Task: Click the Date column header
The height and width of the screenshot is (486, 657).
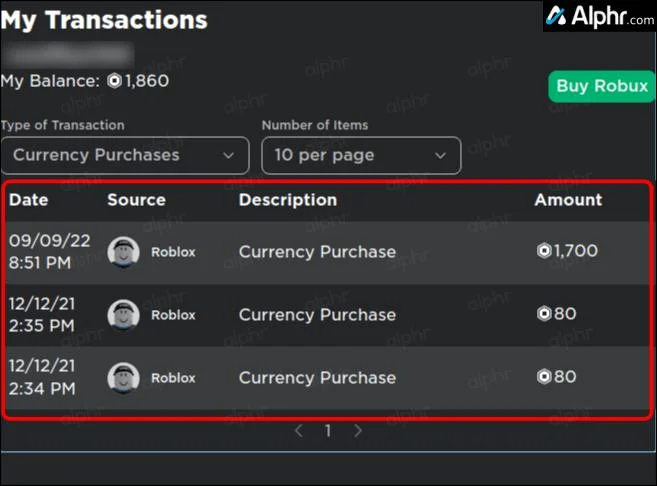Action: click(x=29, y=200)
